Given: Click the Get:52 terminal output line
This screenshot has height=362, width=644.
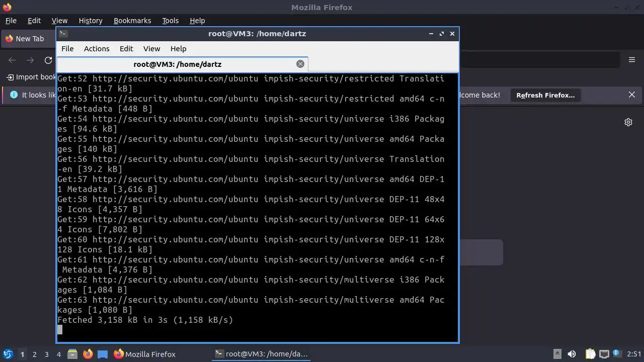Looking at the screenshot, I should click(251, 83).
